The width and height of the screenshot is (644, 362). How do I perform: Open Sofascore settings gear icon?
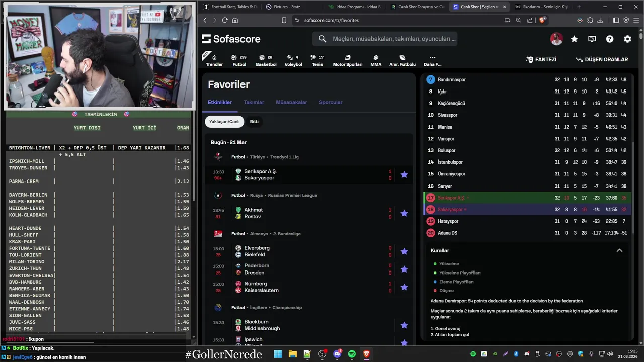point(627,39)
